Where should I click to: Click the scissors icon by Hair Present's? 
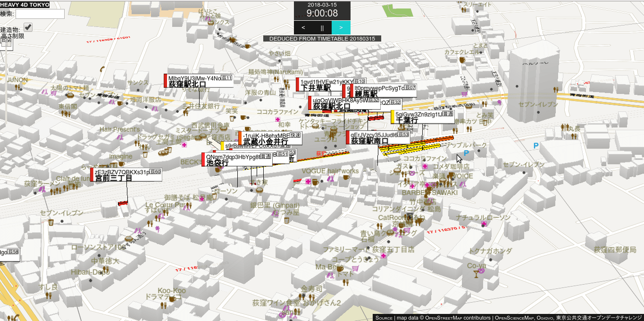coord(120,137)
